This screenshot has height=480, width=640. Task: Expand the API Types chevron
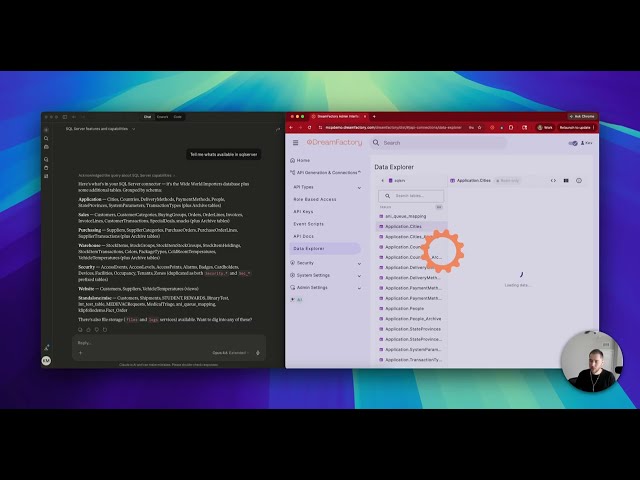[x=359, y=188]
